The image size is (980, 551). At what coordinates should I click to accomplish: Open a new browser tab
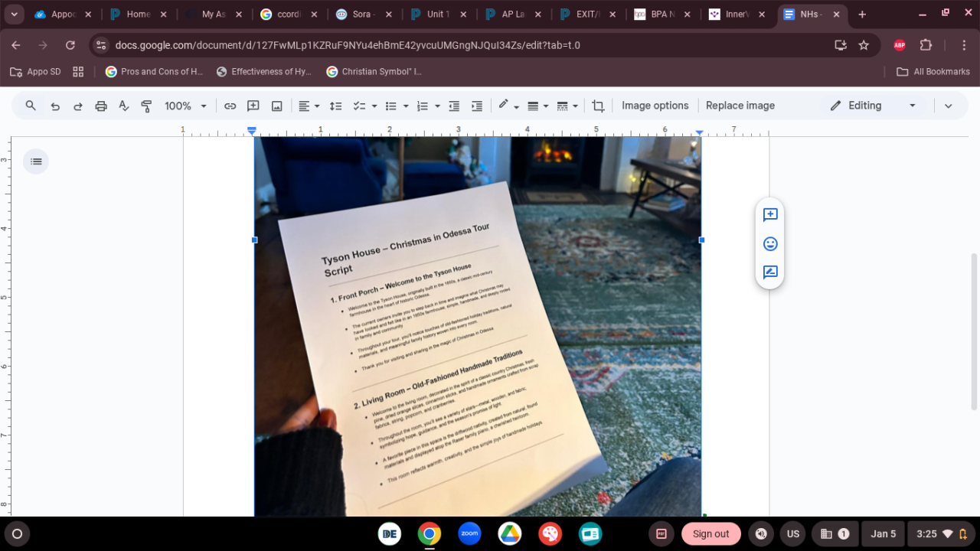pyautogui.click(x=862, y=15)
